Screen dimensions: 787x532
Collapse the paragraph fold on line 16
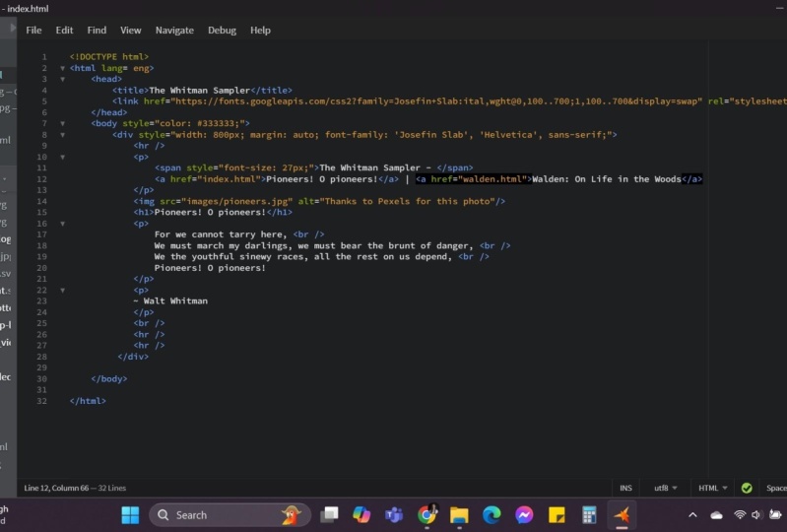pos(63,224)
